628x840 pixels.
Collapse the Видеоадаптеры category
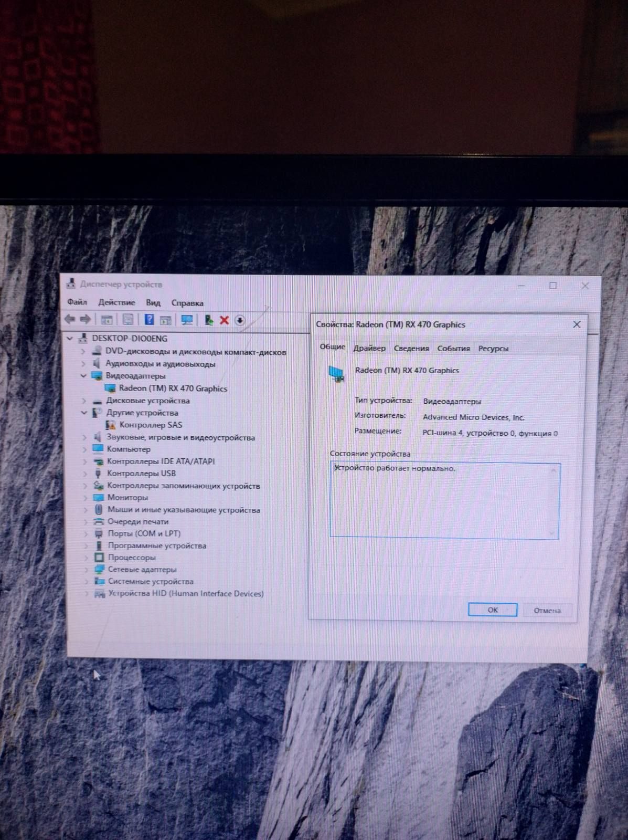(x=83, y=375)
